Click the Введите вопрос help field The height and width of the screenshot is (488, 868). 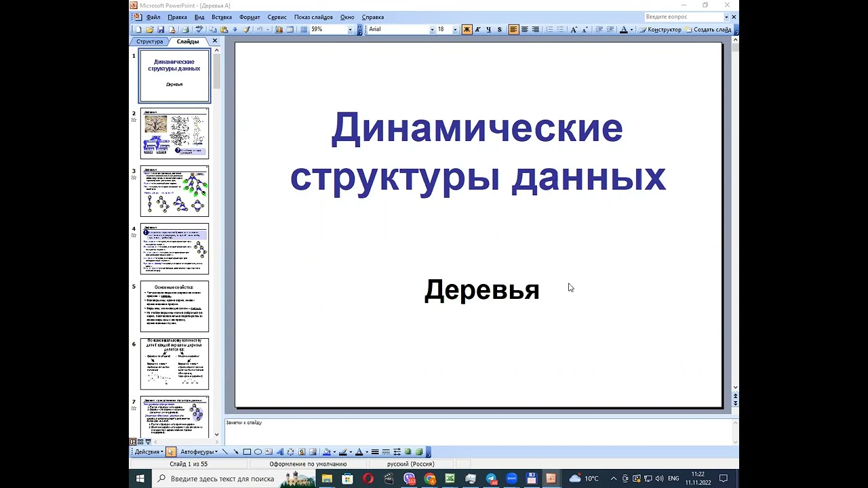(684, 17)
